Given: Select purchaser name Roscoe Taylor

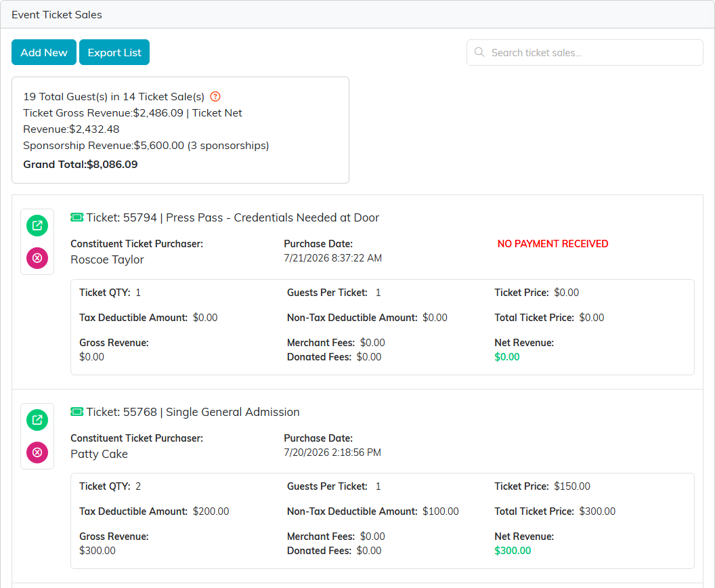Looking at the screenshot, I should point(107,259).
